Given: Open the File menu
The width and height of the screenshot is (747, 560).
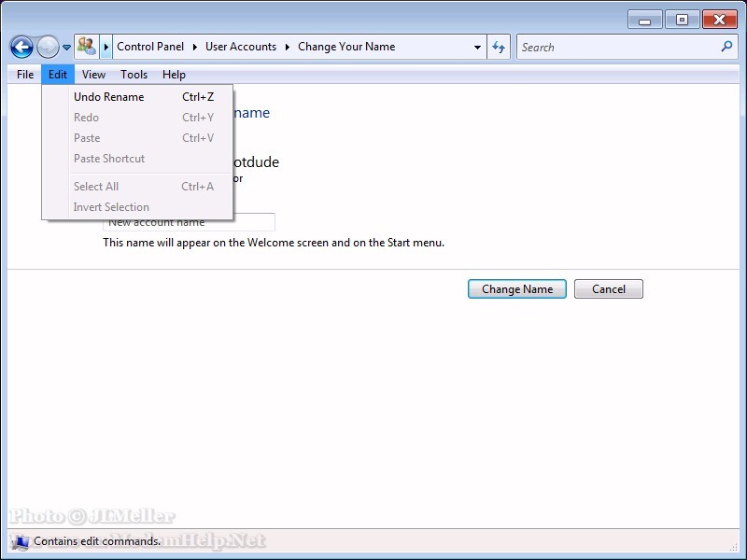Looking at the screenshot, I should pos(25,75).
